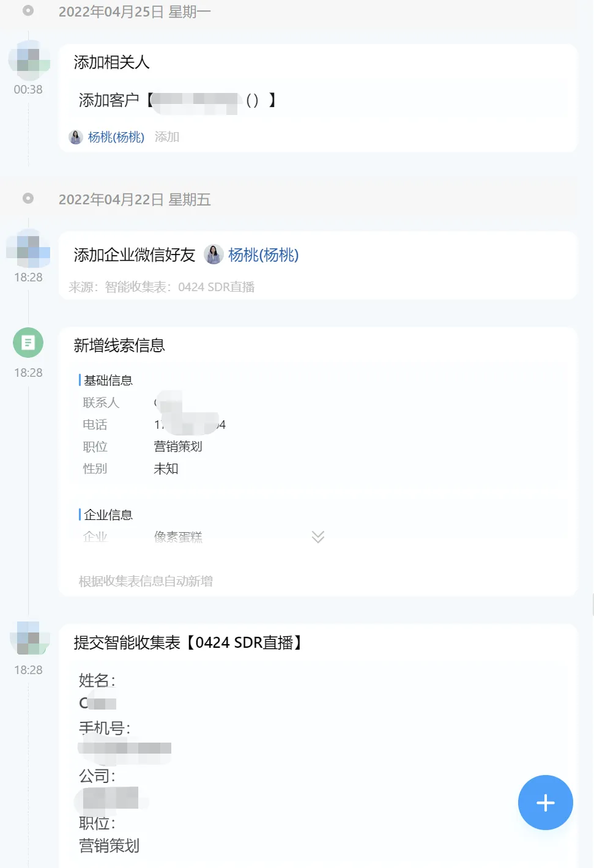This screenshot has width=594, height=868.
Task: Click the green form record icon
Action: (x=28, y=343)
